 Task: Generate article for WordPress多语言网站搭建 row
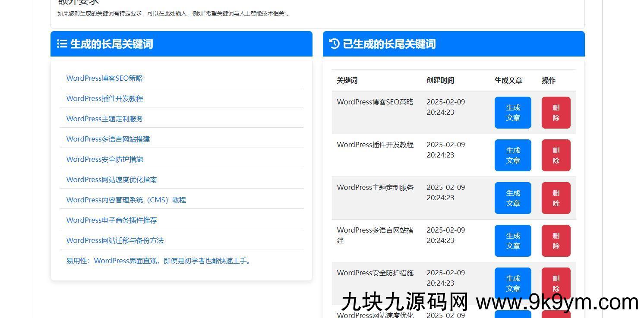click(x=513, y=241)
